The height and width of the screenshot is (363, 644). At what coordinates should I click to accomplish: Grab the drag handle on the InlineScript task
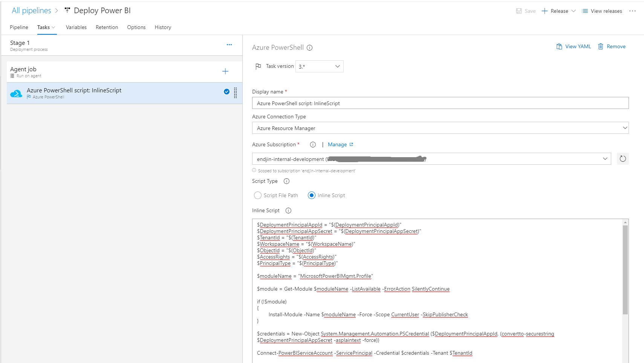[x=236, y=93]
